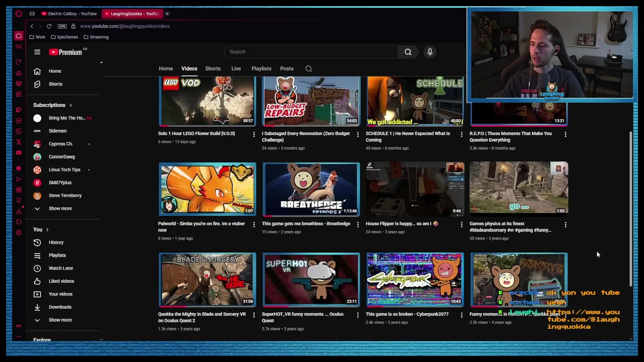Open GX Corner controller icon in tab bar
This screenshot has width=644, height=362.
pyautogui.click(x=32, y=14)
